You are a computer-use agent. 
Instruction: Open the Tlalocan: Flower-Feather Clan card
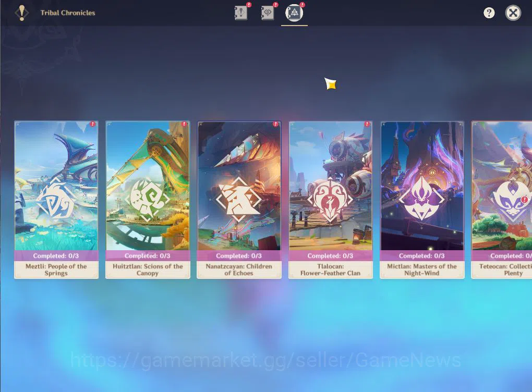click(x=331, y=200)
